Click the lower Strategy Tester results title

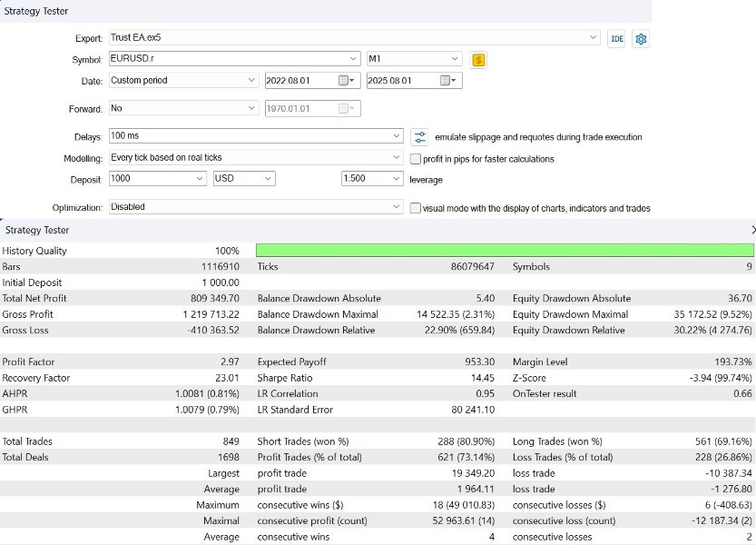coord(37,230)
